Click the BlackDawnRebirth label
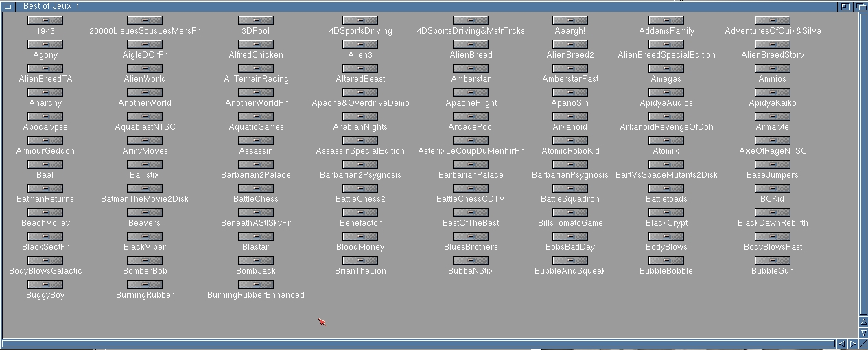Screen dimensions: 868x350 [773, 223]
